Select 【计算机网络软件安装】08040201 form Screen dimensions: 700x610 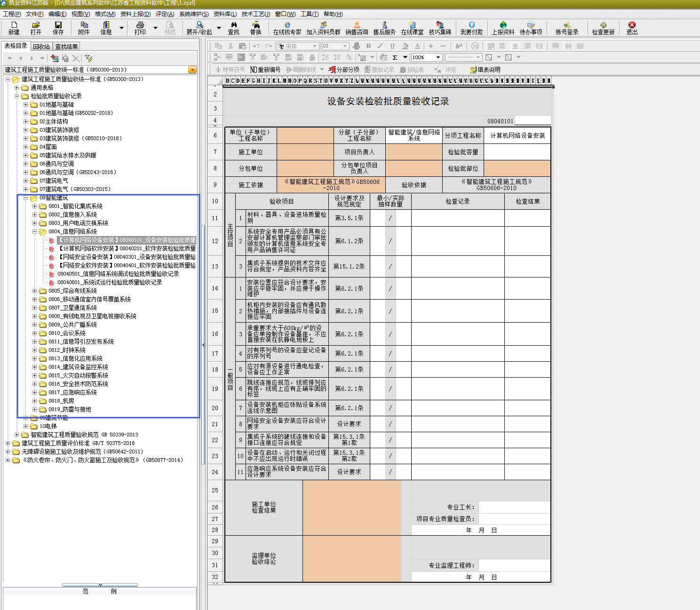tap(127, 249)
